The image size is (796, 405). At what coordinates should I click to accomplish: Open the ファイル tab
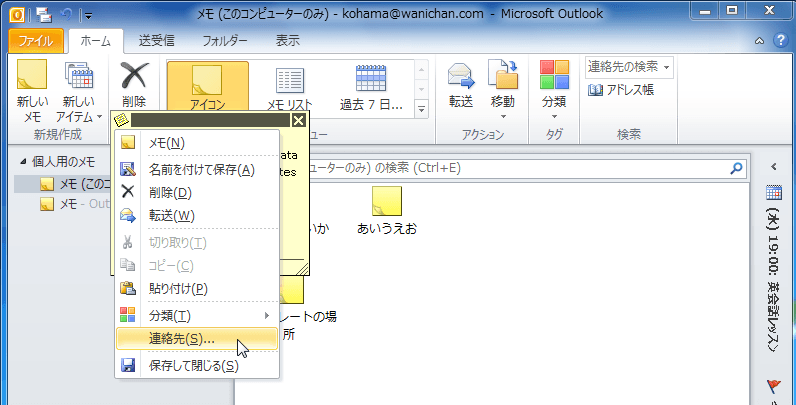point(36,41)
